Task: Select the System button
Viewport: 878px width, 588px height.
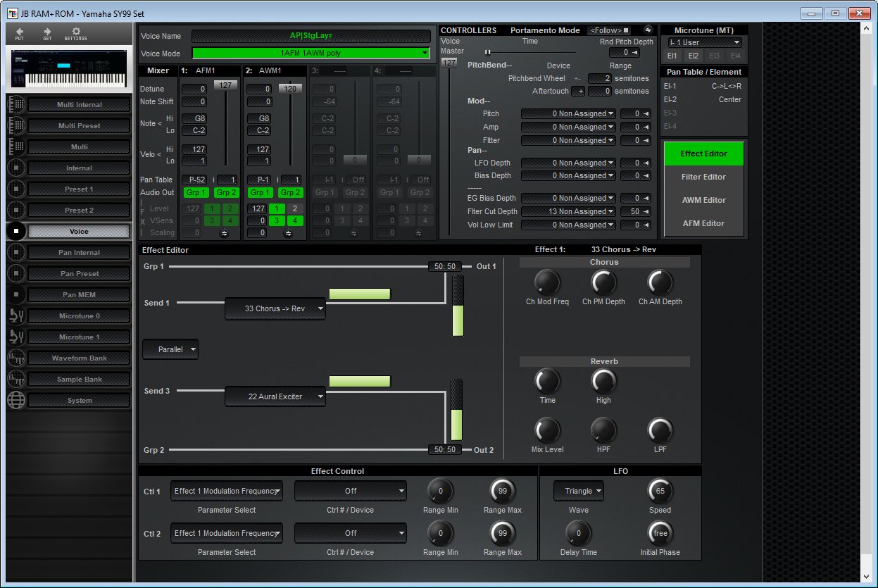Action: [79, 401]
